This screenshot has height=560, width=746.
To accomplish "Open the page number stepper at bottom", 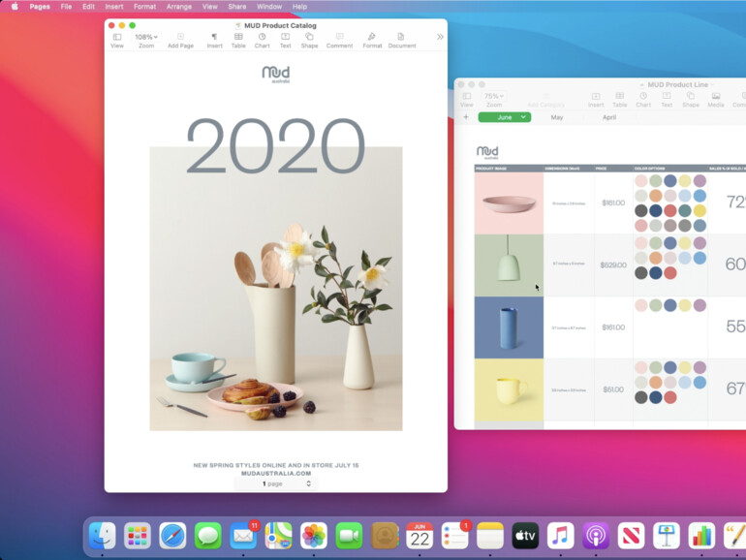I will [309, 483].
